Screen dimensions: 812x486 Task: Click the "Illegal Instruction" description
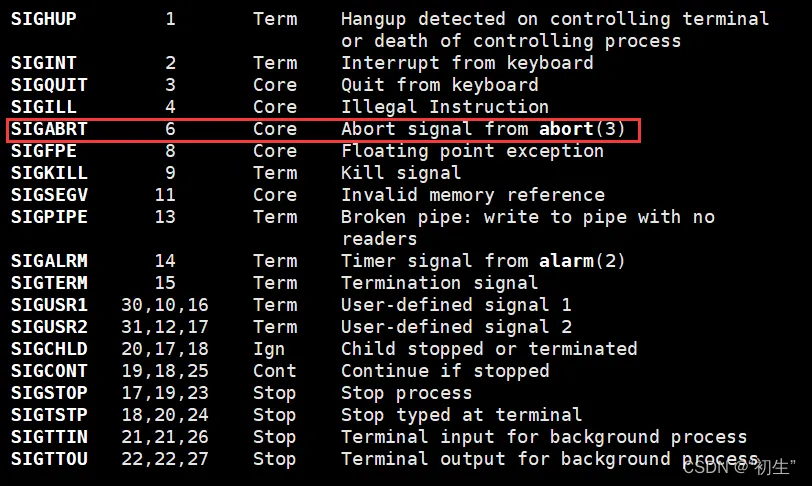click(x=444, y=107)
